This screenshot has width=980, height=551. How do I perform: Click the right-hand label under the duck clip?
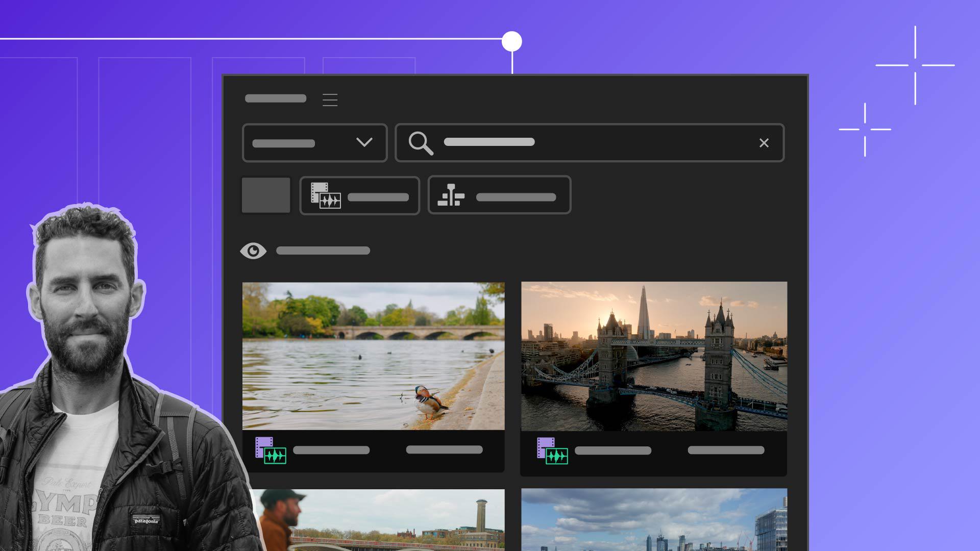[444, 450]
